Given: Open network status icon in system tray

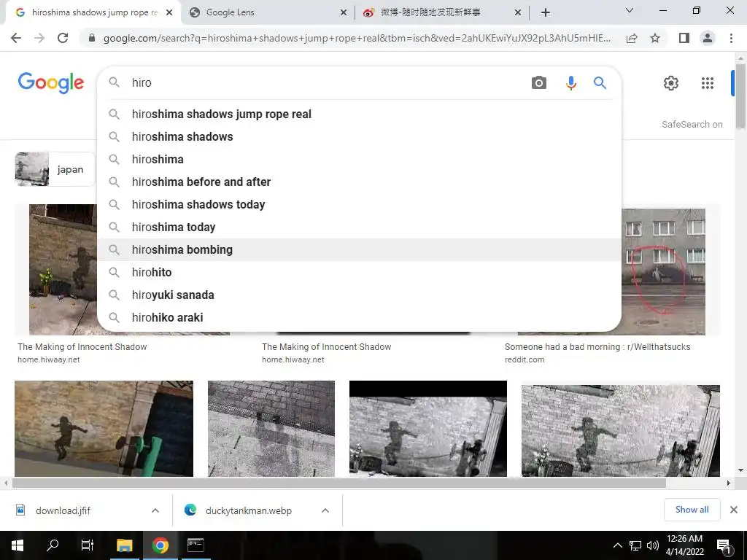Looking at the screenshot, I should (x=635, y=545).
